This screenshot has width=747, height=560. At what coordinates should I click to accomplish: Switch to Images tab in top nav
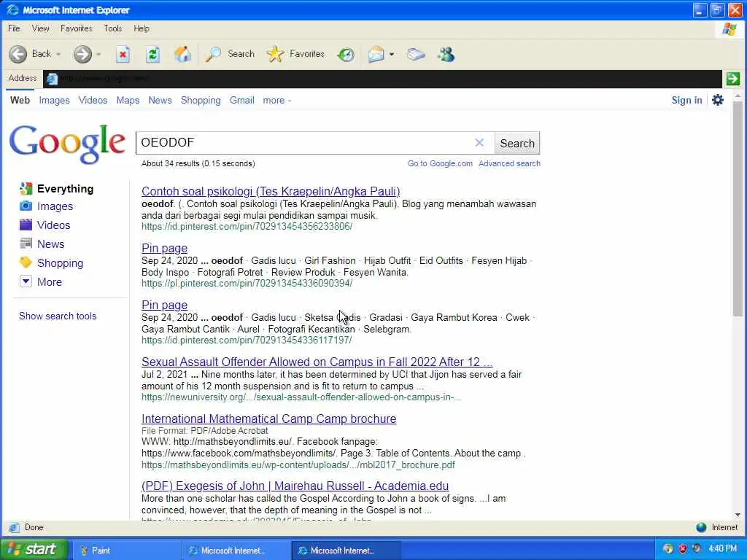pyautogui.click(x=54, y=101)
